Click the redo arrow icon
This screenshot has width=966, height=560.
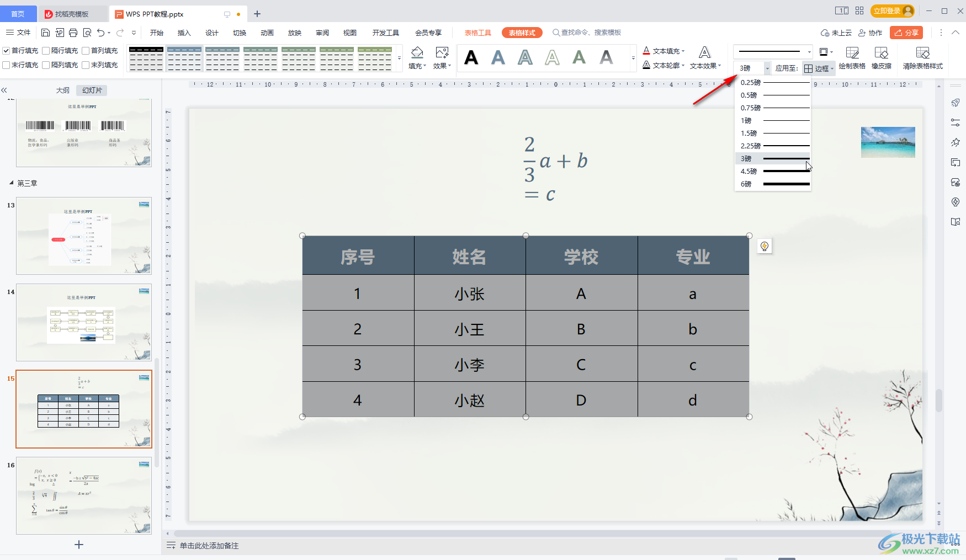pyautogui.click(x=120, y=33)
